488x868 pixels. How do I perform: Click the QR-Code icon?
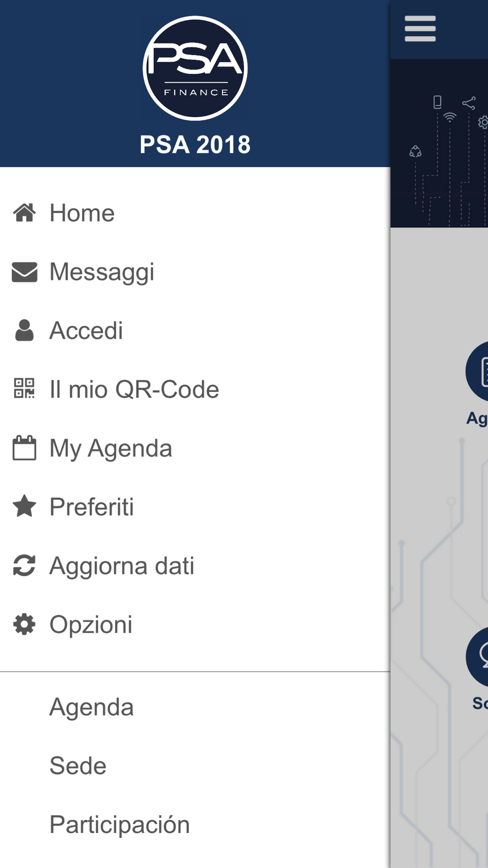tap(24, 389)
